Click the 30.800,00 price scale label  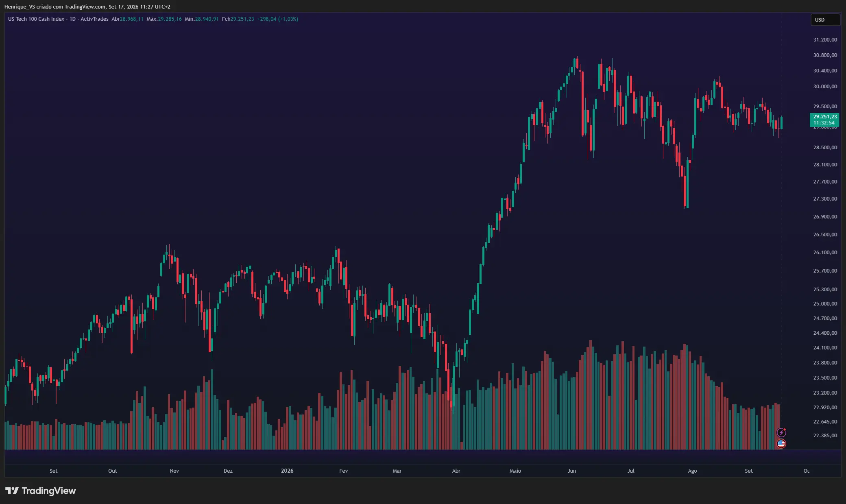[825, 55]
